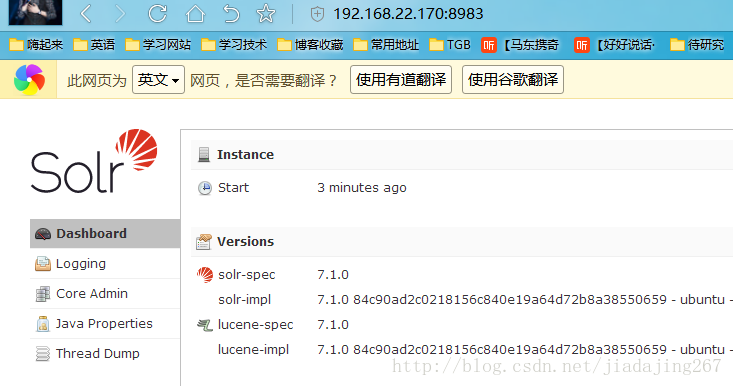
Task: Click the Solr logo
Action: [94, 161]
